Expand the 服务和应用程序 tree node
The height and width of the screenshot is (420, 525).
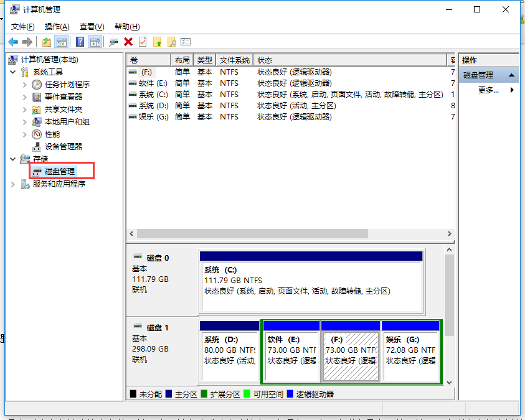pyautogui.click(x=12, y=184)
